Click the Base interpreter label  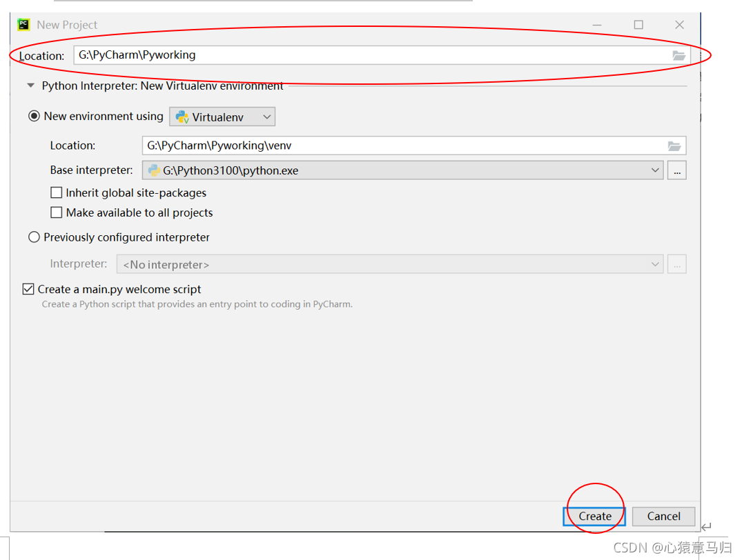[91, 170]
